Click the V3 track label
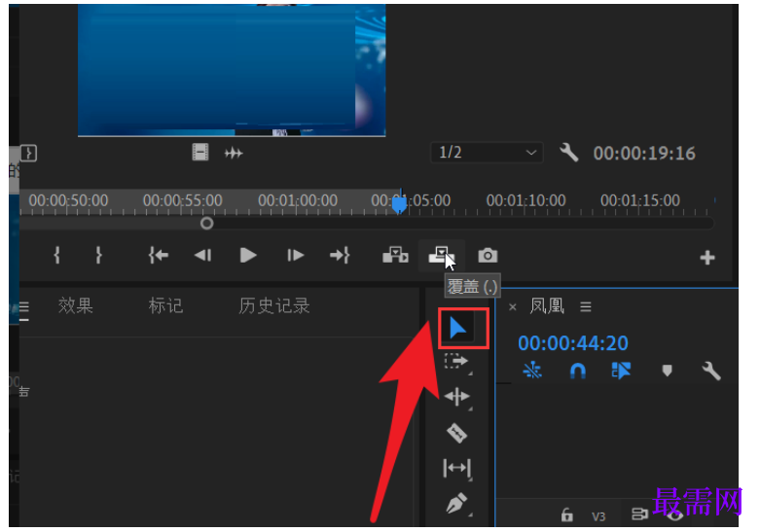The width and height of the screenshot is (761, 532). click(598, 517)
